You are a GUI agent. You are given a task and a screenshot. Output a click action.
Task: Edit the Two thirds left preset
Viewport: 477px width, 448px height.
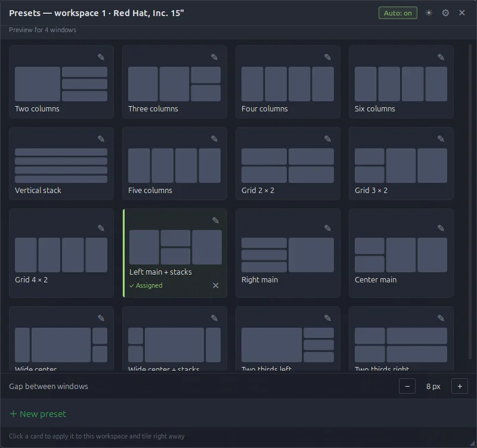[327, 318]
